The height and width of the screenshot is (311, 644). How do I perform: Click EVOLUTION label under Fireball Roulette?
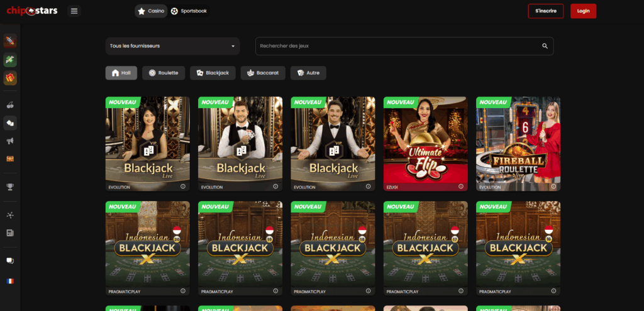coord(490,187)
